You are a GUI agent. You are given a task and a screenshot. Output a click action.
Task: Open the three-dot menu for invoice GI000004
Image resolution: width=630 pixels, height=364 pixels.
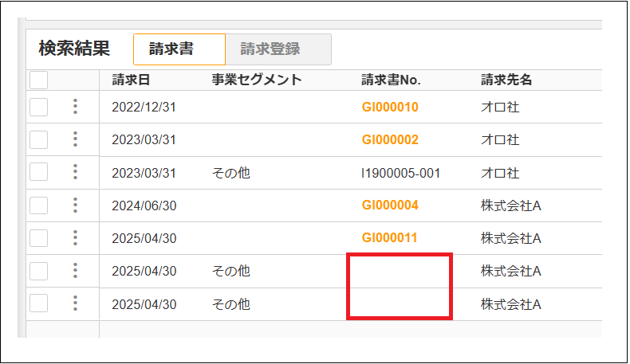[x=75, y=205]
